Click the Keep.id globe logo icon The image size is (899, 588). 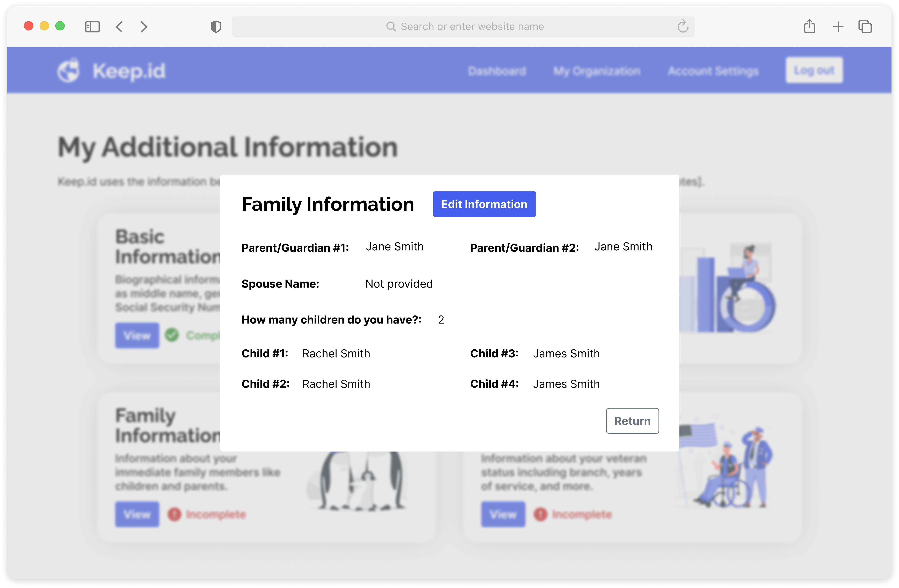68,70
